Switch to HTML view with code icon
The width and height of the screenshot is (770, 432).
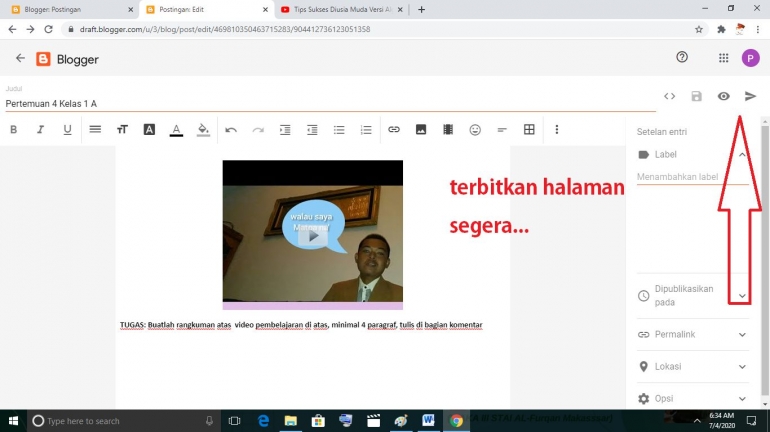(x=669, y=96)
